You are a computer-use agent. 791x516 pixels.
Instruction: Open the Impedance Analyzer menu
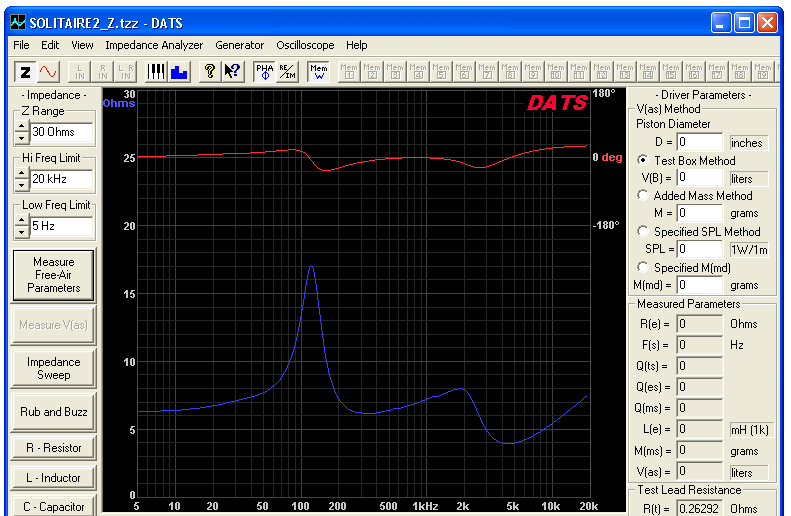[154, 45]
